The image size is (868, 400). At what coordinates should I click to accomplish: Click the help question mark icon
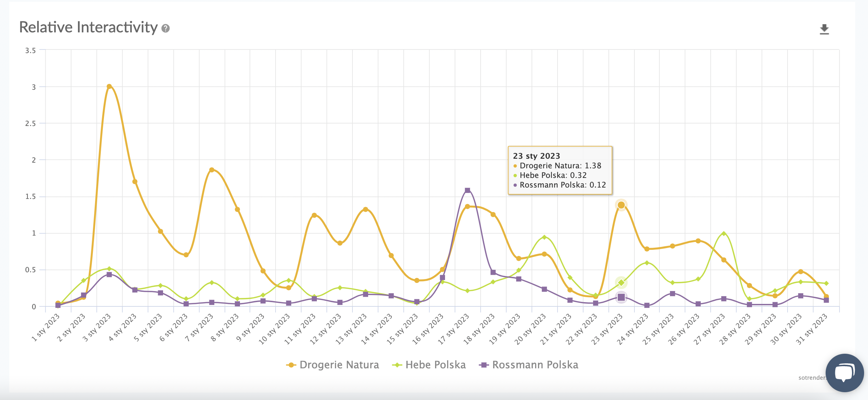(x=166, y=28)
